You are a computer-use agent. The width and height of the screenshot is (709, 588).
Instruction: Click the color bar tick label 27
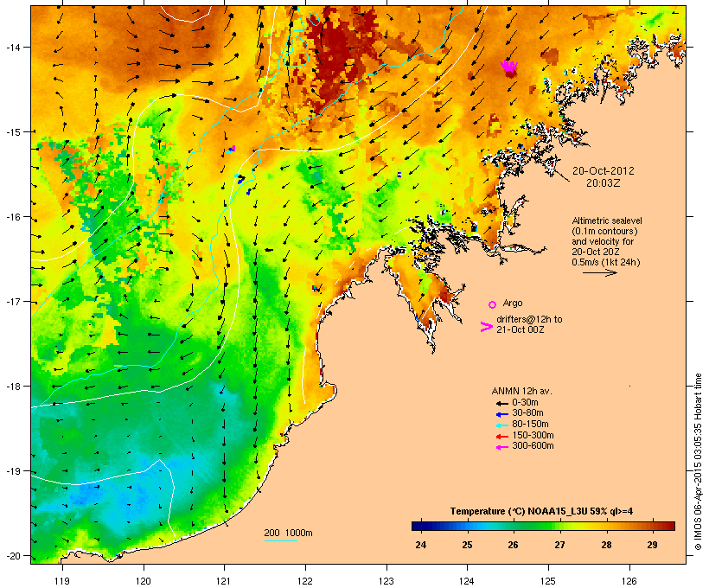pos(559,545)
